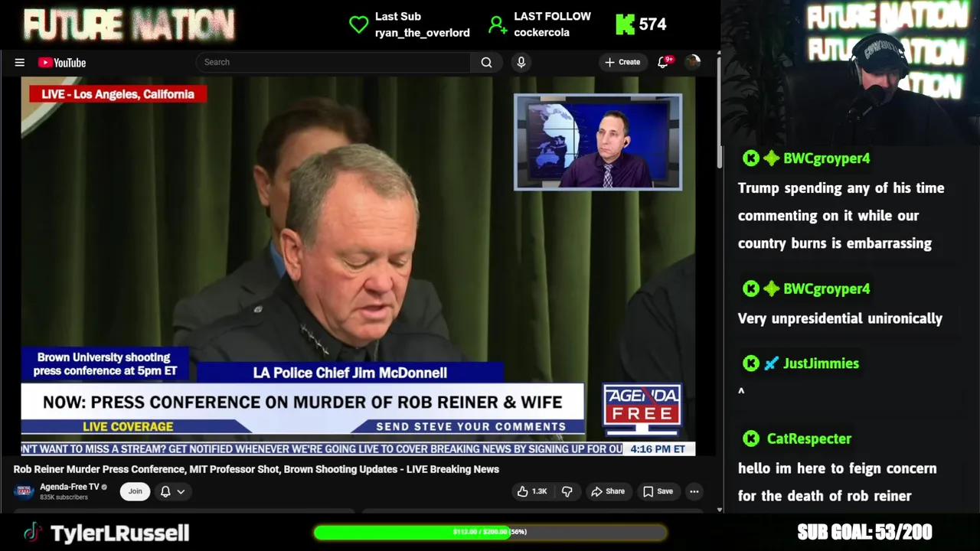Toggle channel notification bell setting
The width and height of the screenshot is (980, 551).
[165, 491]
